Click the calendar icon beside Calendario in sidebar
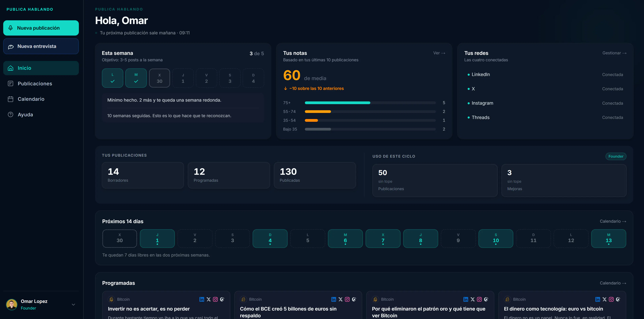The width and height of the screenshot is (644, 319). click(11, 99)
